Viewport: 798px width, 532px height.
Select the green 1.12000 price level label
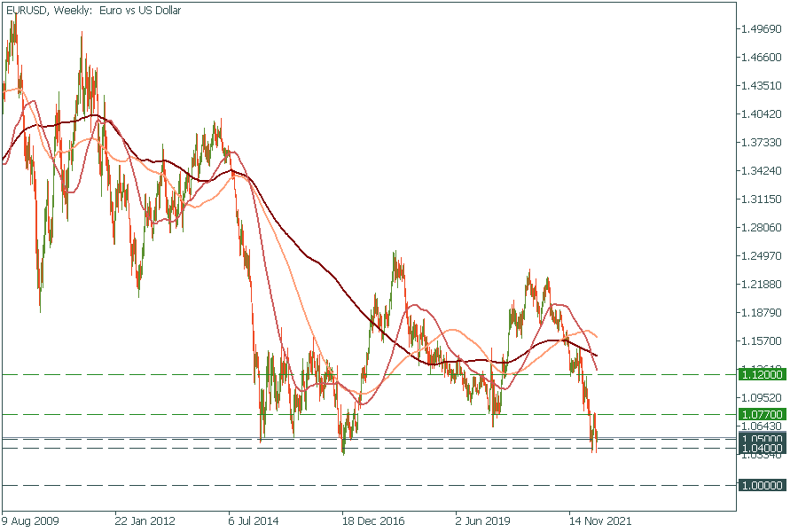761,375
